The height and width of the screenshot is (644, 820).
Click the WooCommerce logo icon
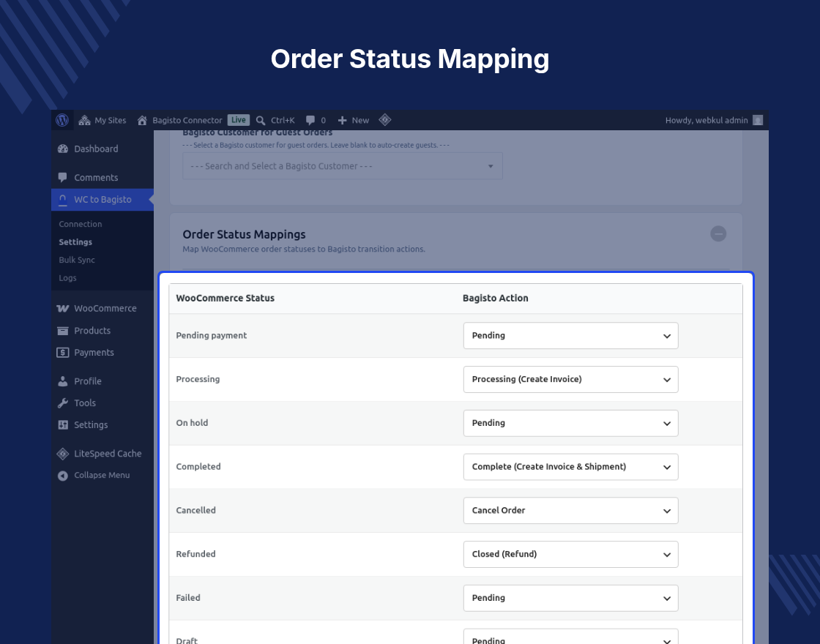point(63,308)
